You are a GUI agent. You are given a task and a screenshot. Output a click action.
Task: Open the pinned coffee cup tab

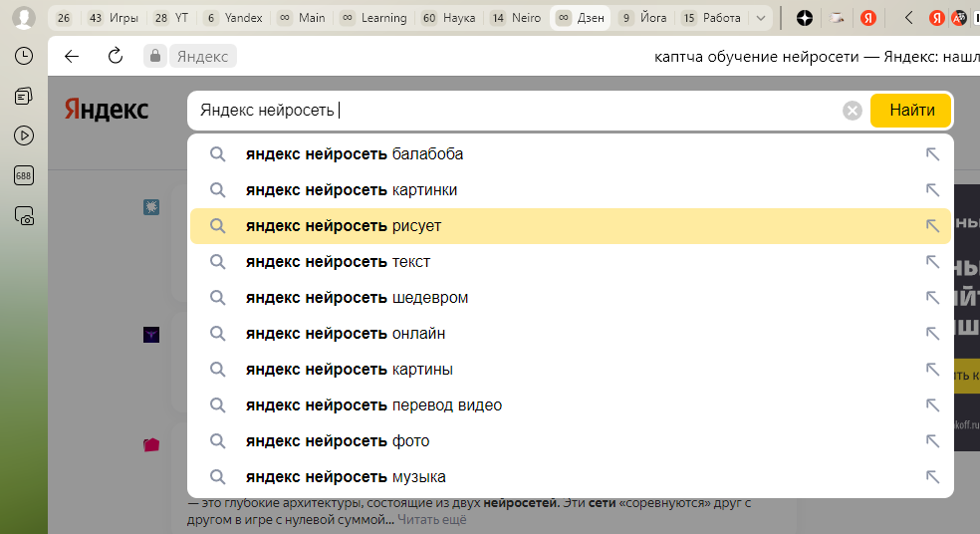pyautogui.click(x=837, y=18)
